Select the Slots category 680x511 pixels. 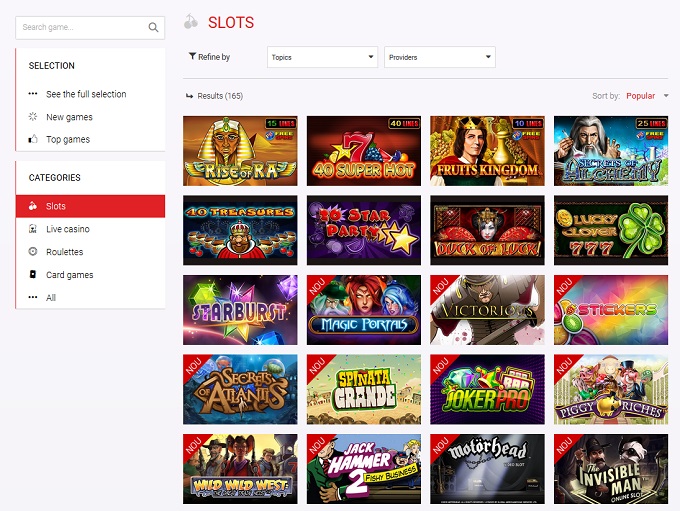click(x=56, y=206)
